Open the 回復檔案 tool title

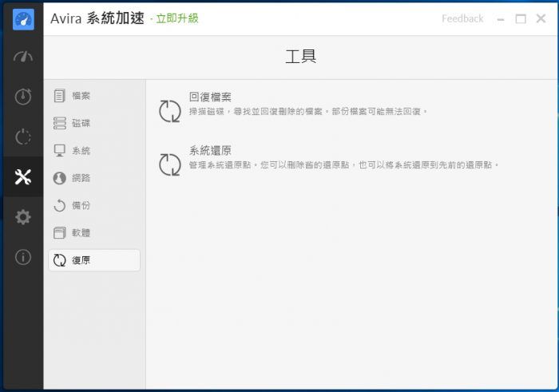(x=210, y=97)
